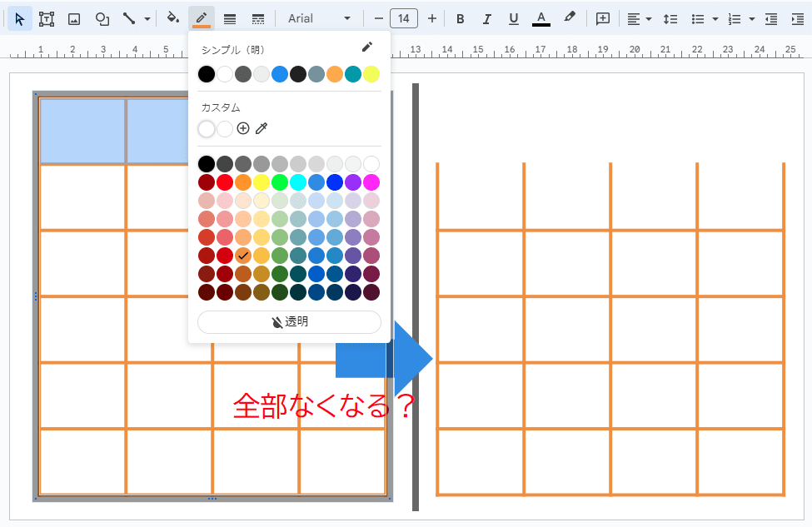
Task: Toggle italic formatting
Action: click(487, 19)
